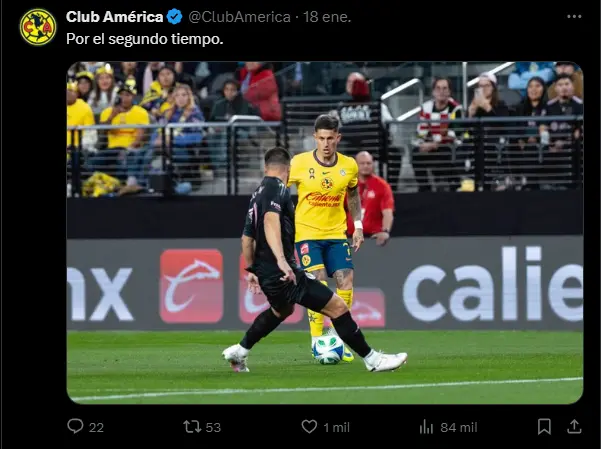View analytics via bar chart icon
601x449 pixels.
[x=426, y=426]
